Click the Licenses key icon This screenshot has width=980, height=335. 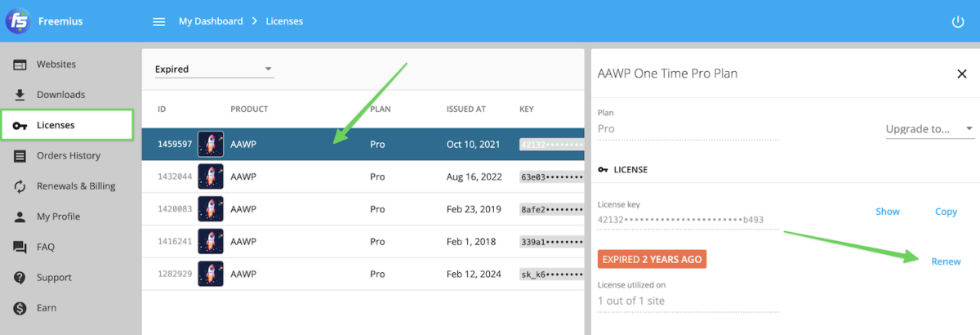pos(20,125)
